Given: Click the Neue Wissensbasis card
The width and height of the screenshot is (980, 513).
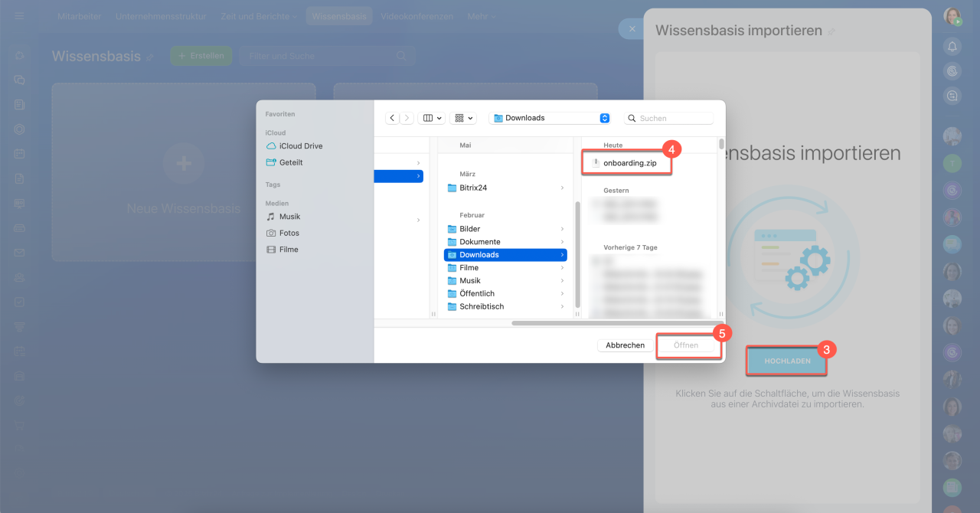Looking at the screenshot, I should (184, 172).
